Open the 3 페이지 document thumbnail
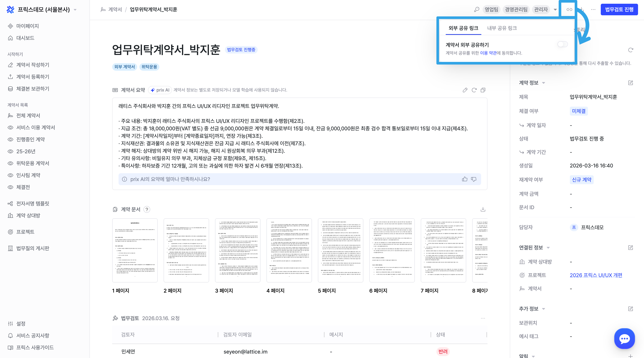 pyautogui.click(x=238, y=250)
